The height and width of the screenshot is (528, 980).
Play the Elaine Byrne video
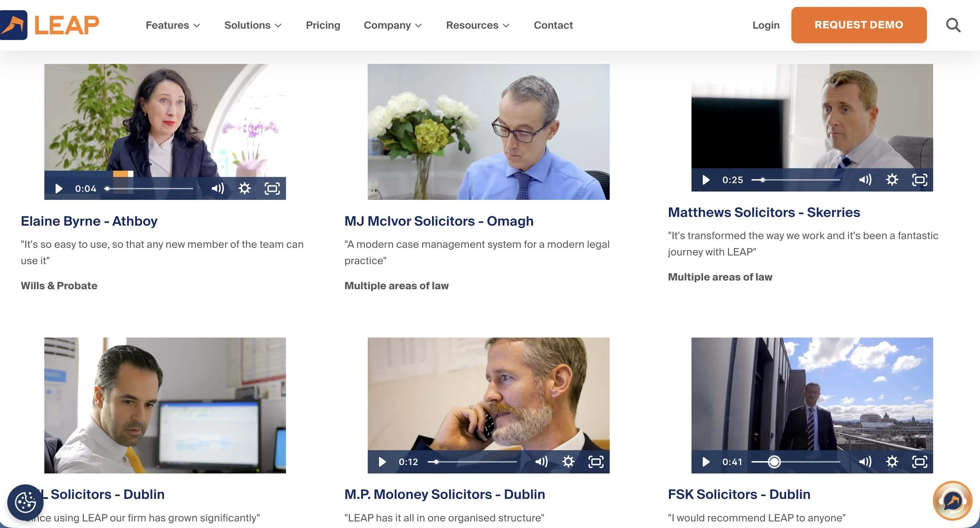[59, 189]
